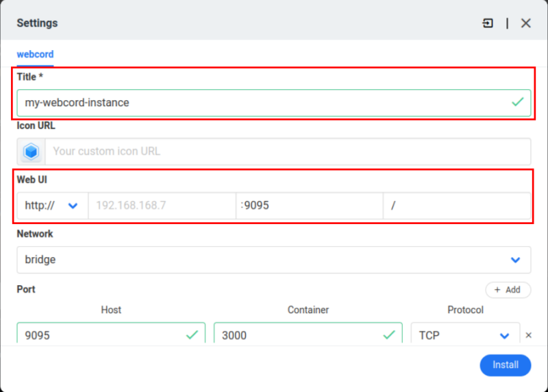Add a new port mapping
The image size is (548, 392).
click(x=508, y=290)
